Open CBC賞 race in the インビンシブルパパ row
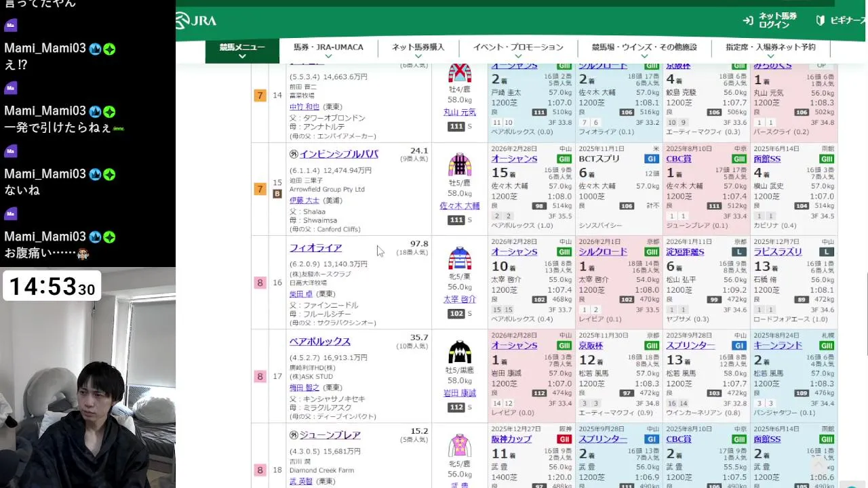Viewport: 868px width, 488px height. click(678, 159)
